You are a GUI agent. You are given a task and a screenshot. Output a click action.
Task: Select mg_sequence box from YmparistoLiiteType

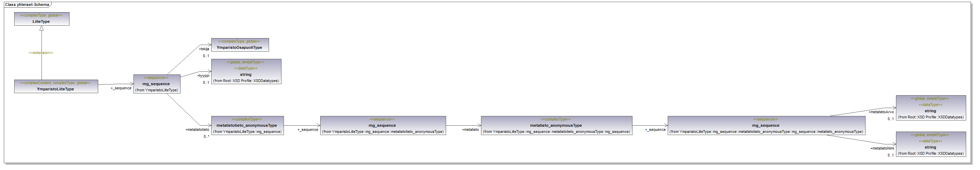(x=156, y=84)
